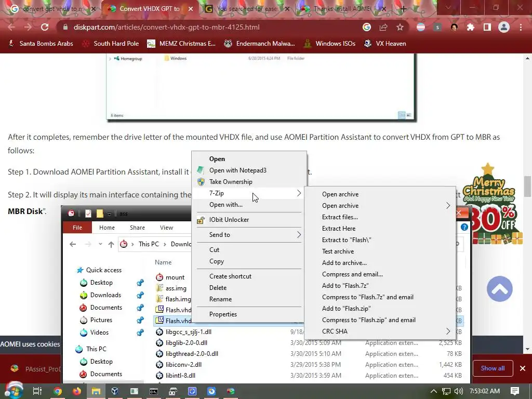The height and width of the screenshot is (399, 532).
Task: Click the share page icon in the address bar
Action: click(x=383, y=27)
